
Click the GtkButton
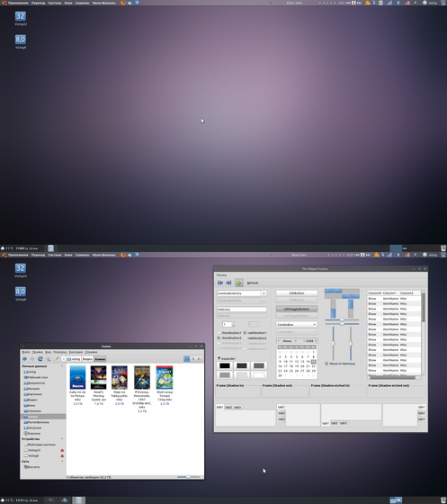[x=297, y=293]
